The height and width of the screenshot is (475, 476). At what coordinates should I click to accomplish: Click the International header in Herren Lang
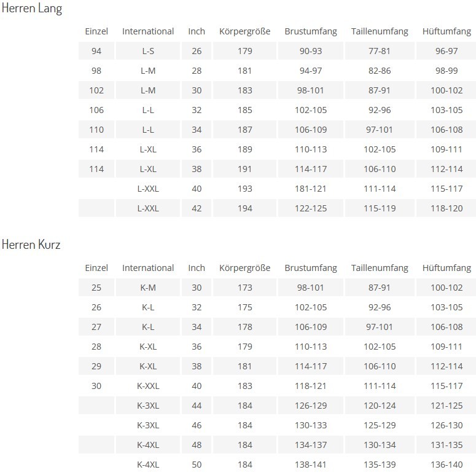click(148, 31)
